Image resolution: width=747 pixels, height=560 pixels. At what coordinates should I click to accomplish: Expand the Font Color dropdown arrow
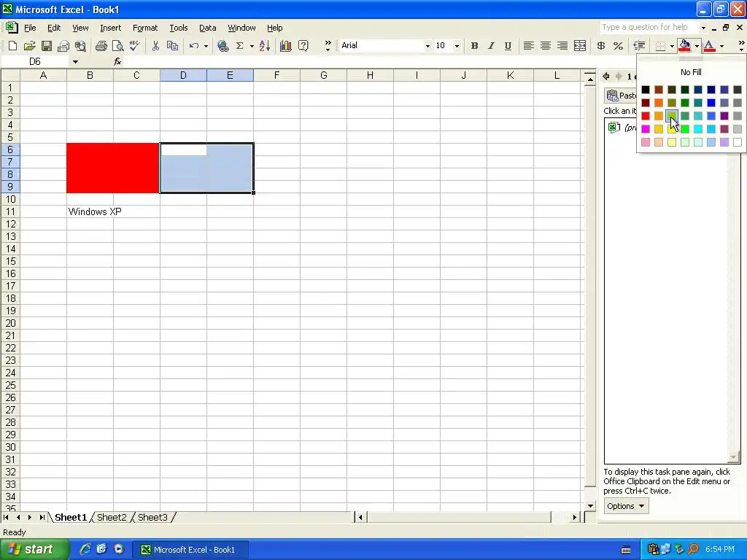(x=721, y=46)
